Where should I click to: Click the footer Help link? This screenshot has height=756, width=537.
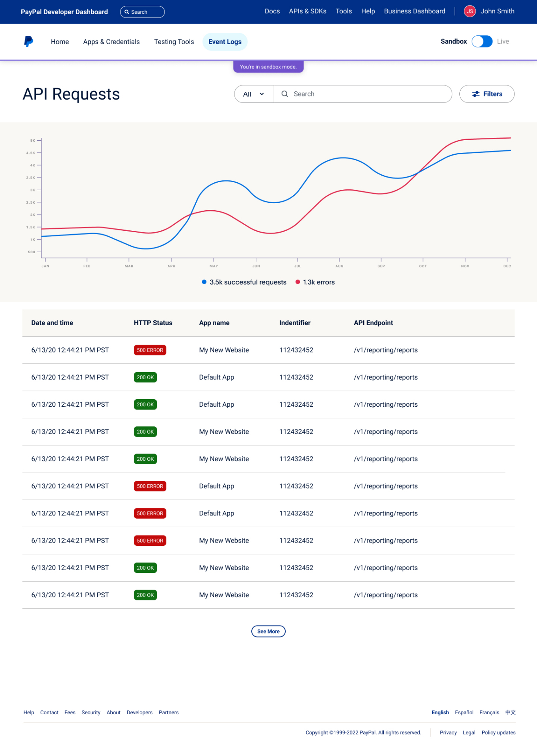tap(29, 712)
